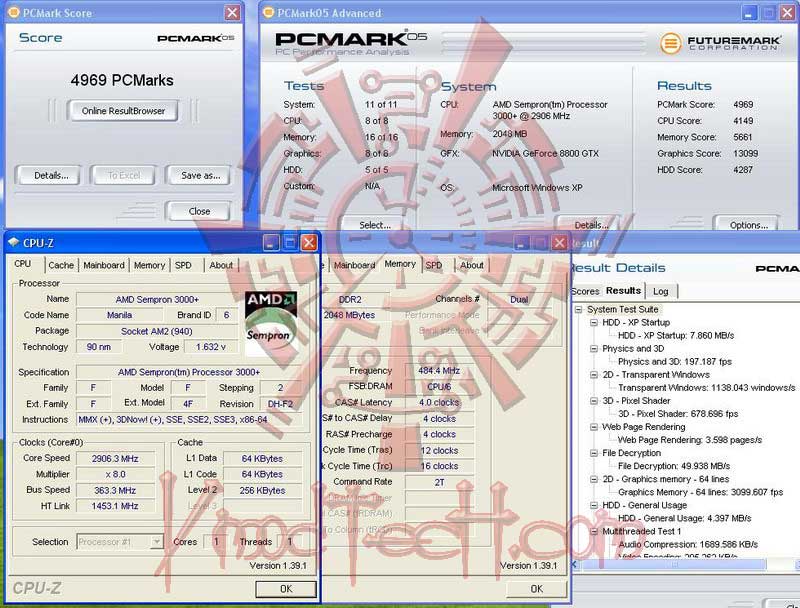Select the Results tab in Result Details
Image resolution: width=800 pixels, height=608 pixels.
pyautogui.click(x=623, y=290)
